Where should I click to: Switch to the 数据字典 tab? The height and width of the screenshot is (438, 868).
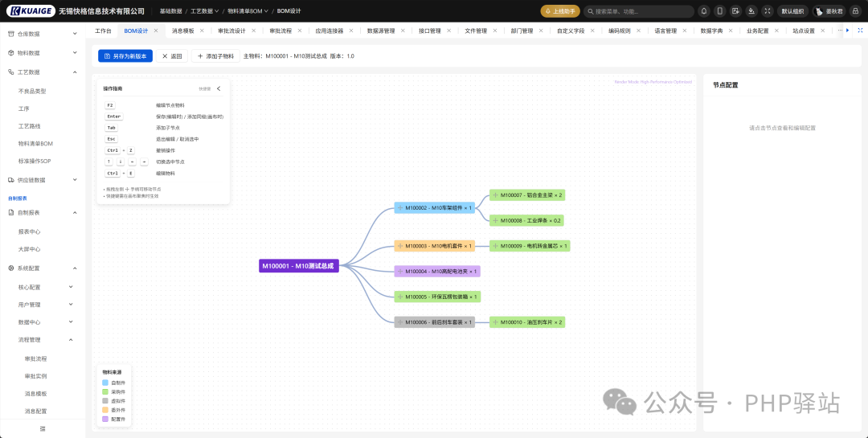coord(711,31)
